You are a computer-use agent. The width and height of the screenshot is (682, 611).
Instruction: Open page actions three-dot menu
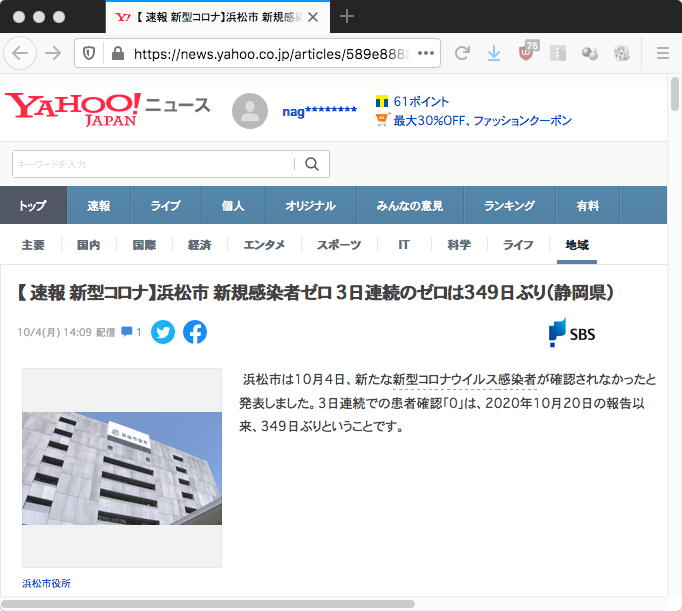pyautogui.click(x=425, y=53)
